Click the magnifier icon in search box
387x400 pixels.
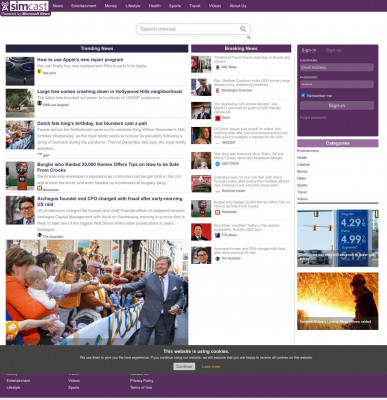coord(243,29)
